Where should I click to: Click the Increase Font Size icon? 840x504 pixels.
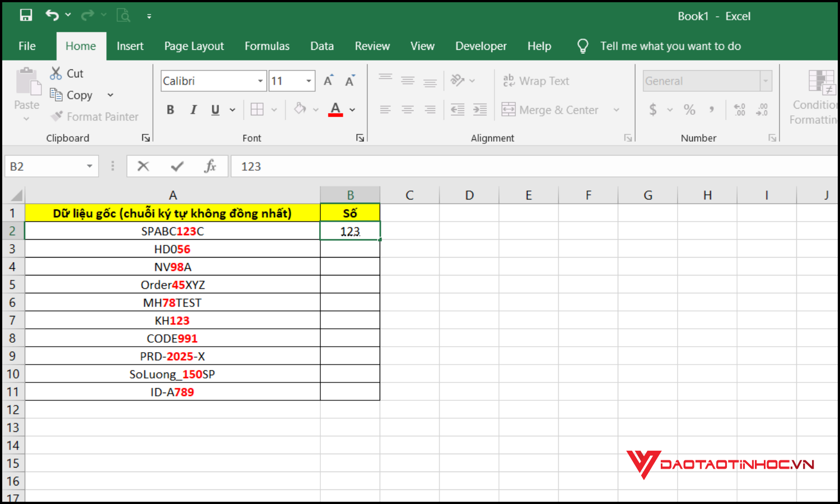point(329,81)
